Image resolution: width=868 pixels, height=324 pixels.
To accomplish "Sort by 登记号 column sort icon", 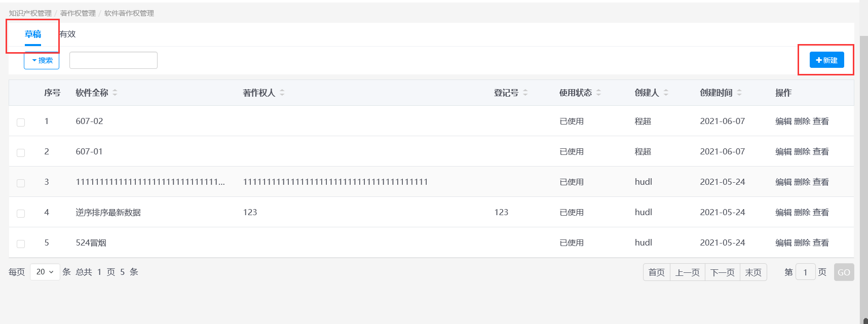I will click(525, 93).
